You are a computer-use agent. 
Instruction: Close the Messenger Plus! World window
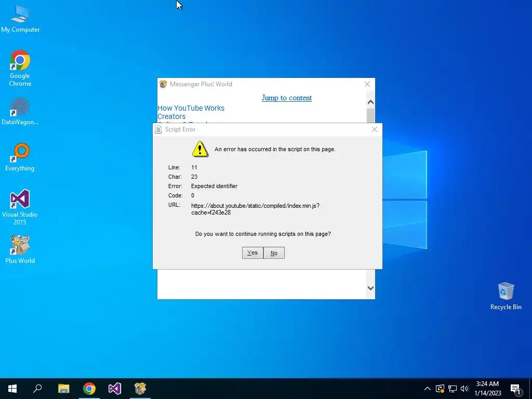coord(367,84)
